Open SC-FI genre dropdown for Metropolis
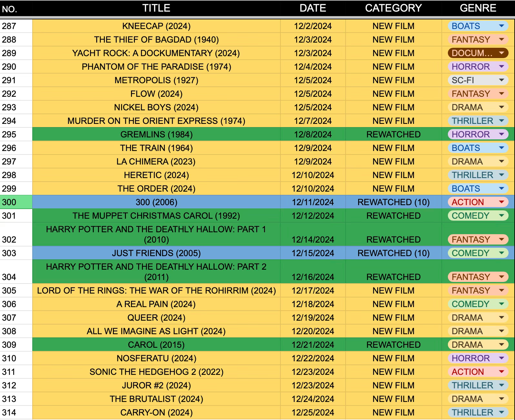The image size is (515, 420). pos(478,80)
